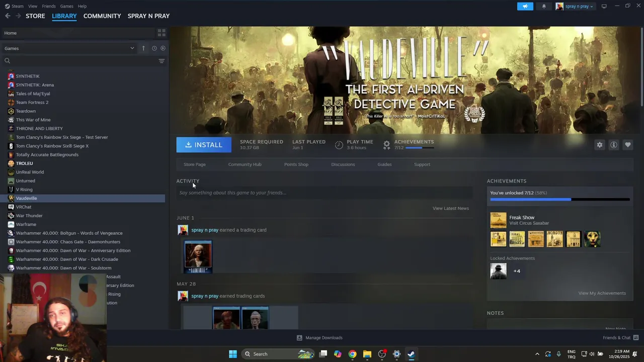Open Google Chrome from the taskbar
Screen dimensions: 644x362
click(x=352, y=354)
